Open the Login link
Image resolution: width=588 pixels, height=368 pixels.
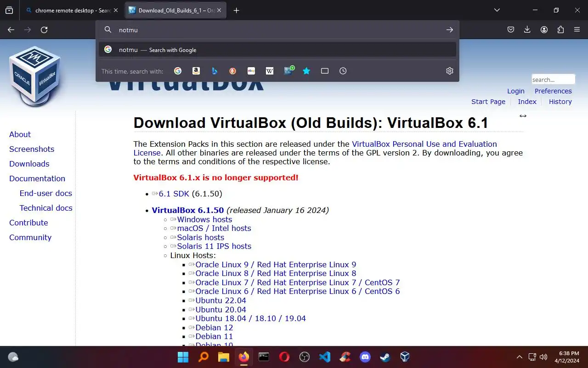(x=516, y=91)
